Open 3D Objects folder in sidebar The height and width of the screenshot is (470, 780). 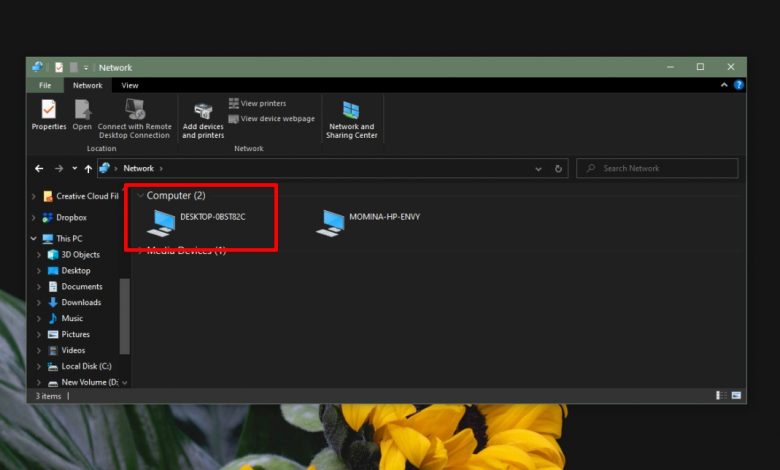pyautogui.click(x=74, y=255)
